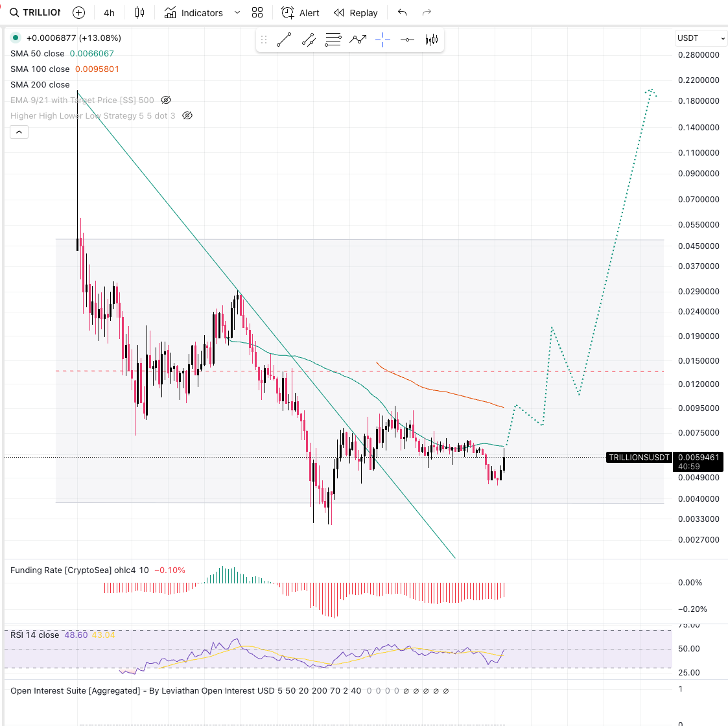Unhide Higher High Lower Low Strategy indicator
This screenshot has width=728, height=726.
(x=187, y=115)
